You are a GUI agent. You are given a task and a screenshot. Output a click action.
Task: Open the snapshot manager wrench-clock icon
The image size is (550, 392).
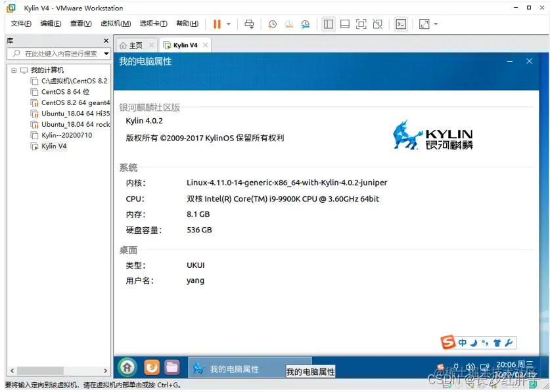point(305,24)
